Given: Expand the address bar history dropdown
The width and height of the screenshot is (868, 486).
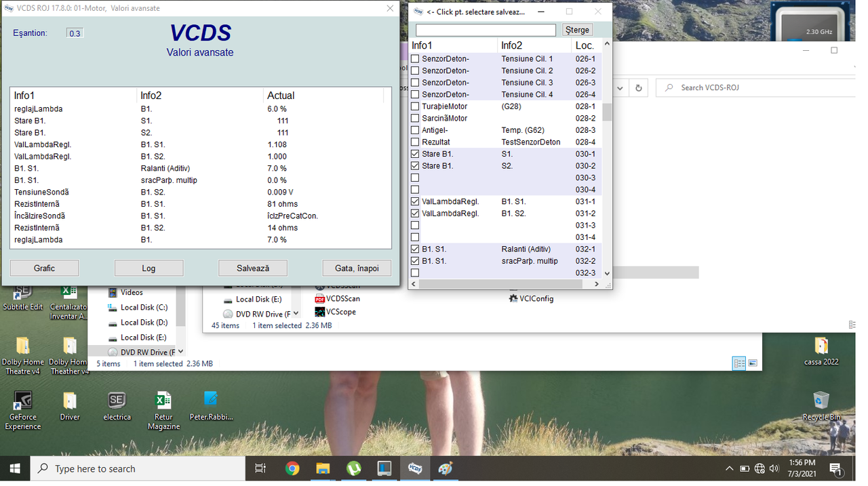Looking at the screenshot, I should [x=620, y=88].
